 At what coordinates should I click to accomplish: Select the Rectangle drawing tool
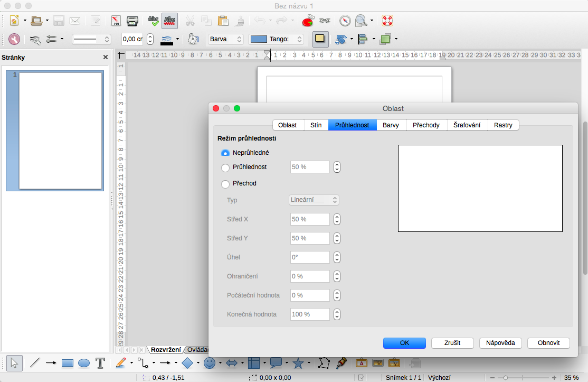67,363
